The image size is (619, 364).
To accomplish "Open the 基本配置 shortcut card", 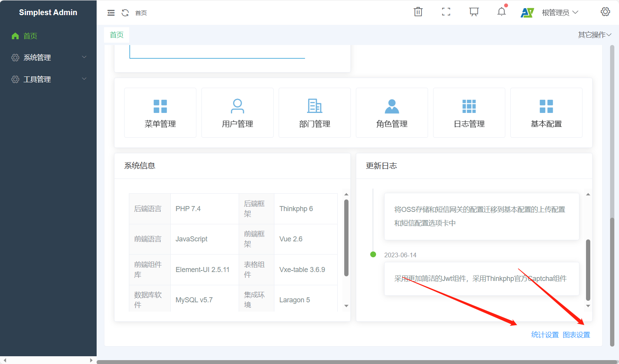I will tap(546, 113).
